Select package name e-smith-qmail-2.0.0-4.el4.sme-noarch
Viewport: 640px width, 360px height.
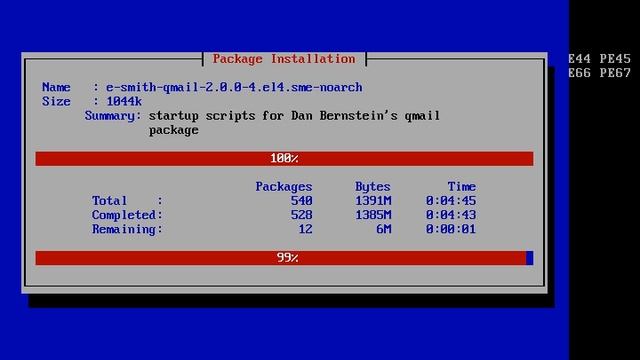tap(234, 87)
